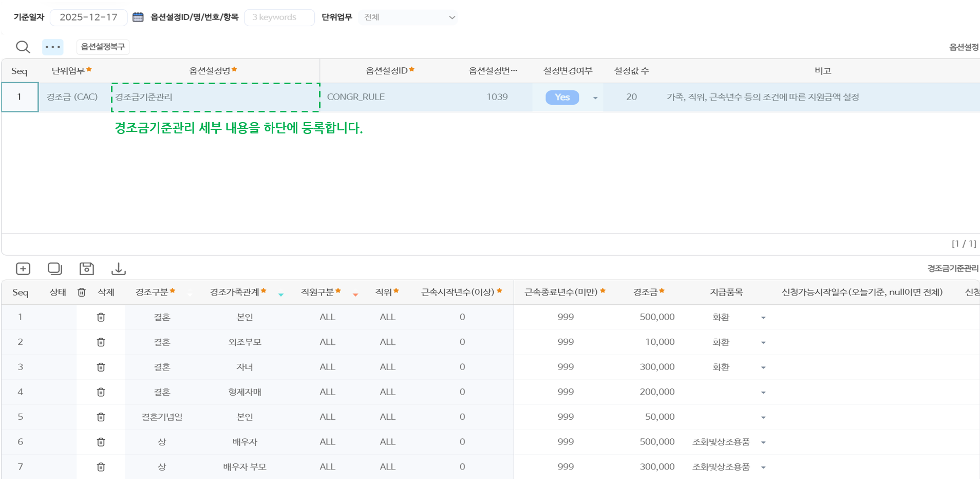Click the 50,000 amount cell
This screenshot has width=980, height=487.
pos(659,417)
